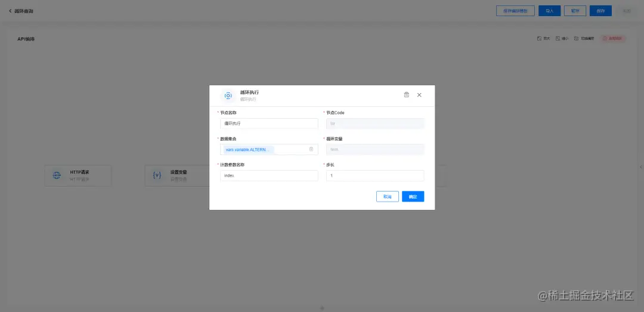644x312 pixels.
Task: Click the 缩小 zoom-out canvas tool
Action: click(x=562, y=39)
